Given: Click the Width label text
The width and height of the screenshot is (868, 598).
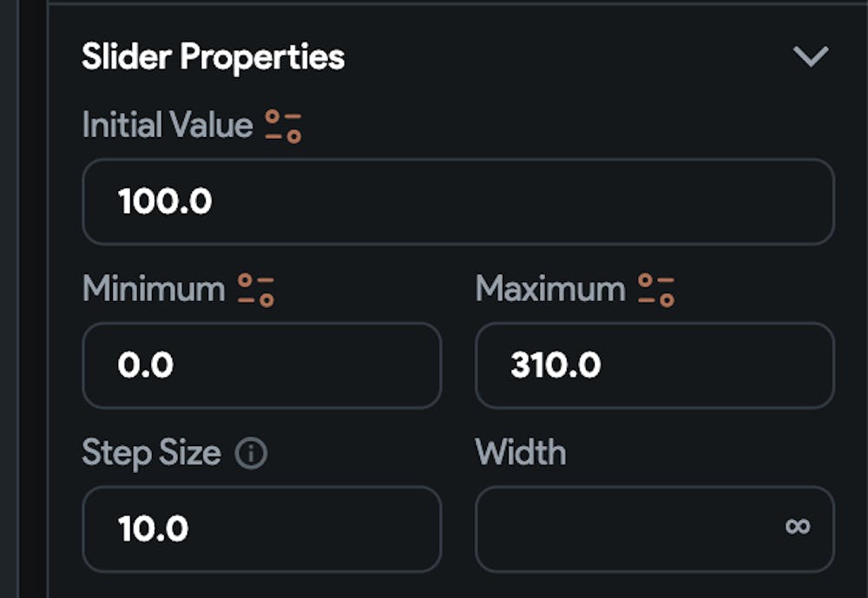Looking at the screenshot, I should (x=520, y=453).
